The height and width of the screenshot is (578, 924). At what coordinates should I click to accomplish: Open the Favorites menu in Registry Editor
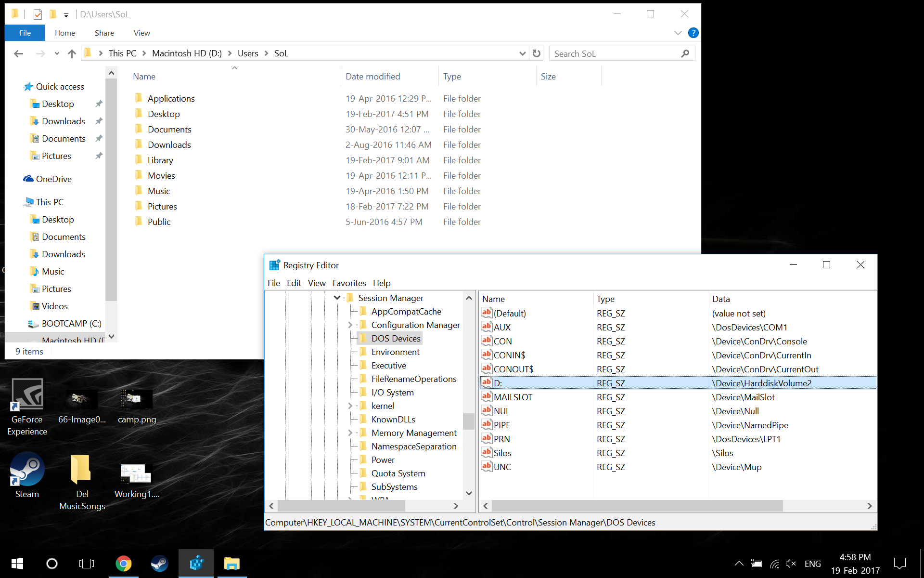tap(349, 283)
